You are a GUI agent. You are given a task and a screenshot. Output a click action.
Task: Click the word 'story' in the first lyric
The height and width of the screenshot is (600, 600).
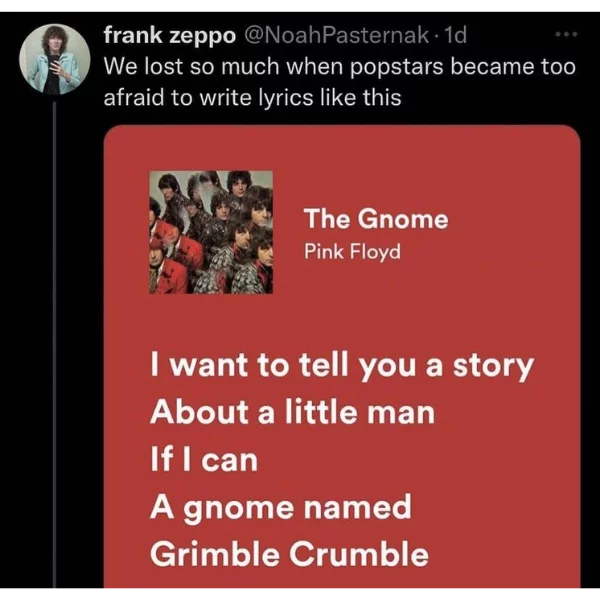(x=493, y=367)
